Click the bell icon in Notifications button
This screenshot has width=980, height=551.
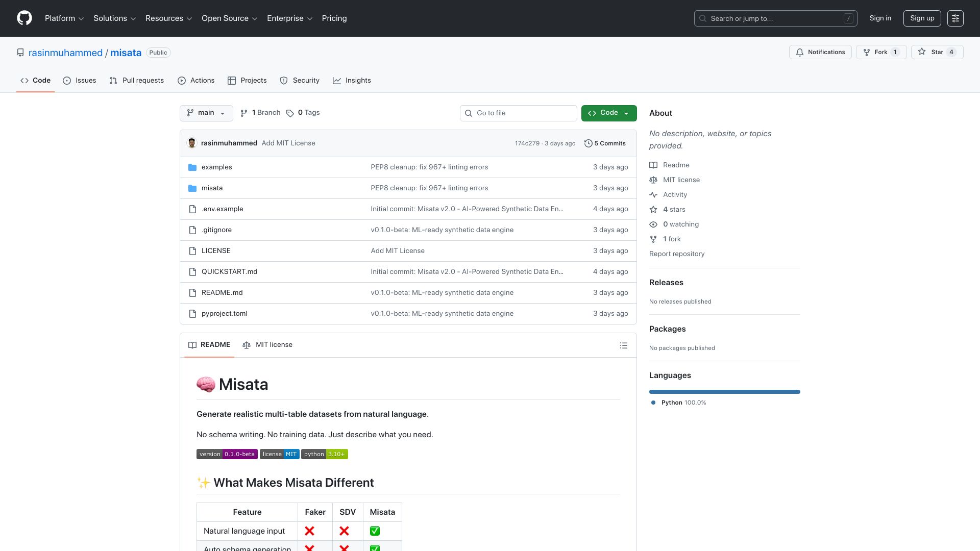(800, 52)
